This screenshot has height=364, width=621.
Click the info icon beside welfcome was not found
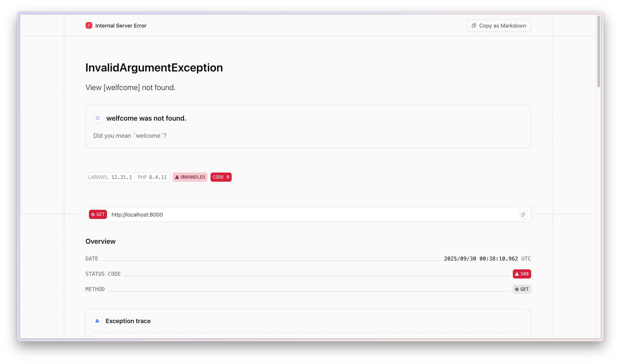coord(98,118)
